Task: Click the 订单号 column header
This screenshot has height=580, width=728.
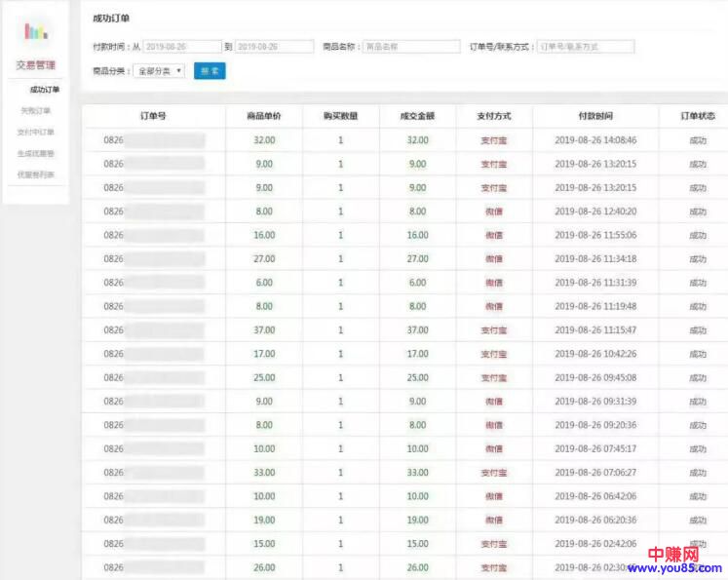Action: (153, 116)
